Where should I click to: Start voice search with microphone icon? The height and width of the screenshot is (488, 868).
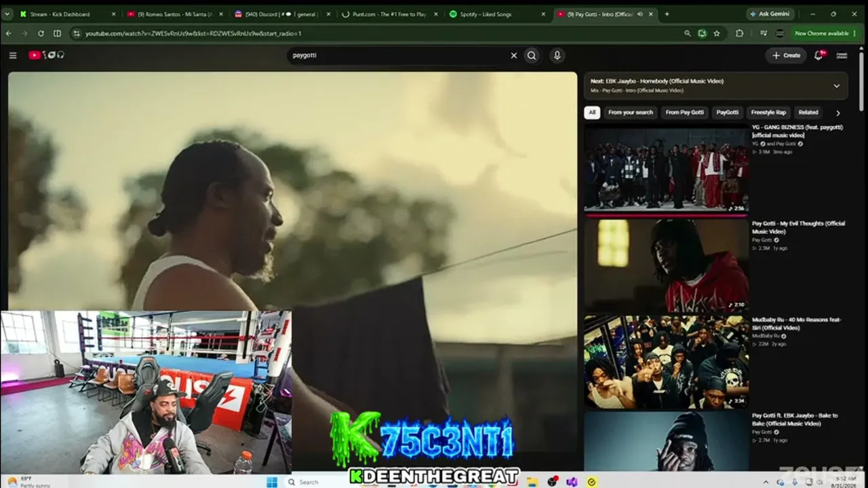[x=557, y=56]
